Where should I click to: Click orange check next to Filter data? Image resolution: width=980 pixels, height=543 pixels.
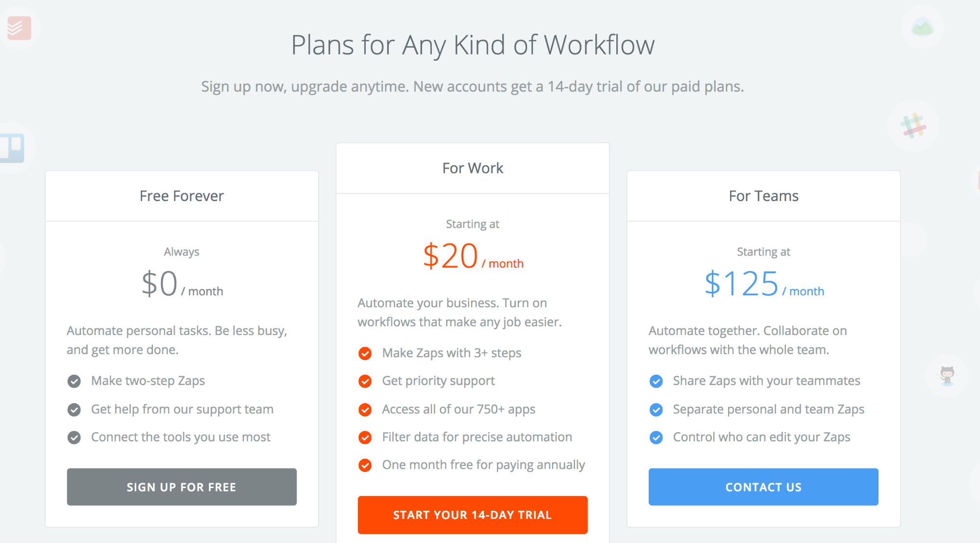coord(365,437)
